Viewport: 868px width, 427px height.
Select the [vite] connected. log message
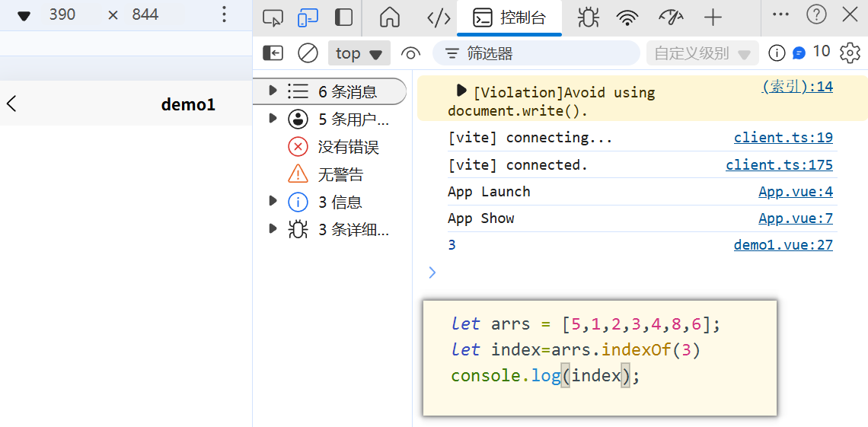pos(518,164)
